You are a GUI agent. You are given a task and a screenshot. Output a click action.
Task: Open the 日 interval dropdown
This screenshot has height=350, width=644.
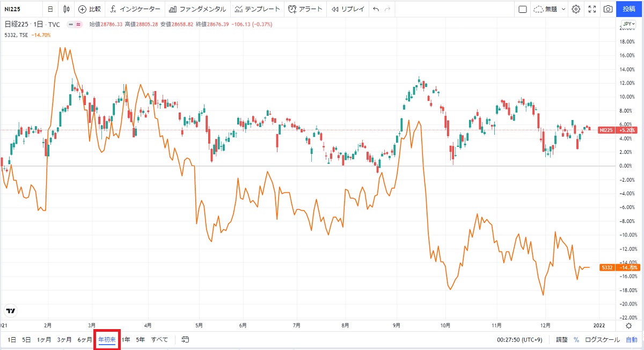[x=50, y=9]
